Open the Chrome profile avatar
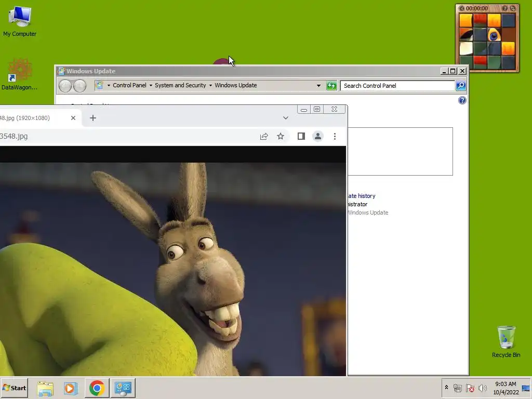The height and width of the screenshot is (399, 532). pos(318,136)
